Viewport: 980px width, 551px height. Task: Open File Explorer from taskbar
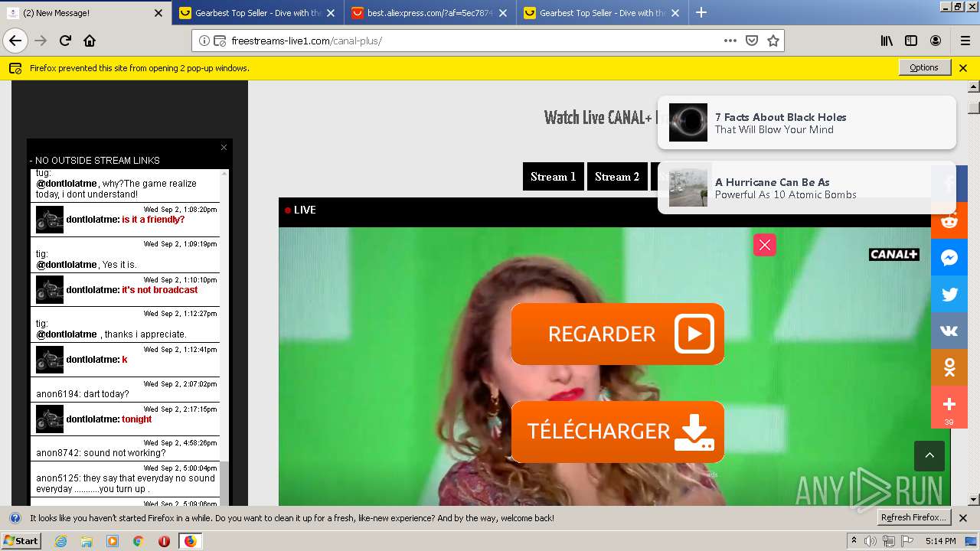tap(87, 541)
